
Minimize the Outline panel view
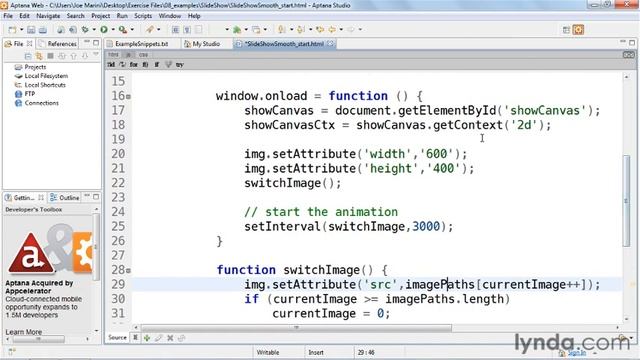point(87,197)
